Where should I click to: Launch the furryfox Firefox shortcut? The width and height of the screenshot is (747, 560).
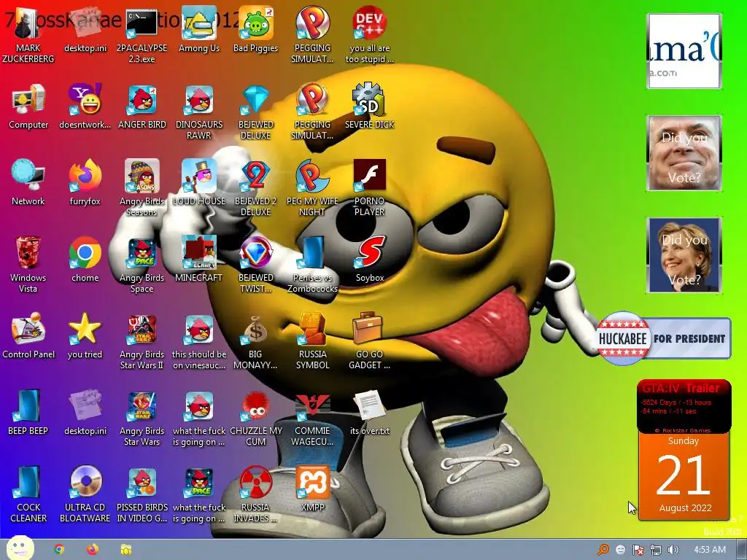pos(85,183)
